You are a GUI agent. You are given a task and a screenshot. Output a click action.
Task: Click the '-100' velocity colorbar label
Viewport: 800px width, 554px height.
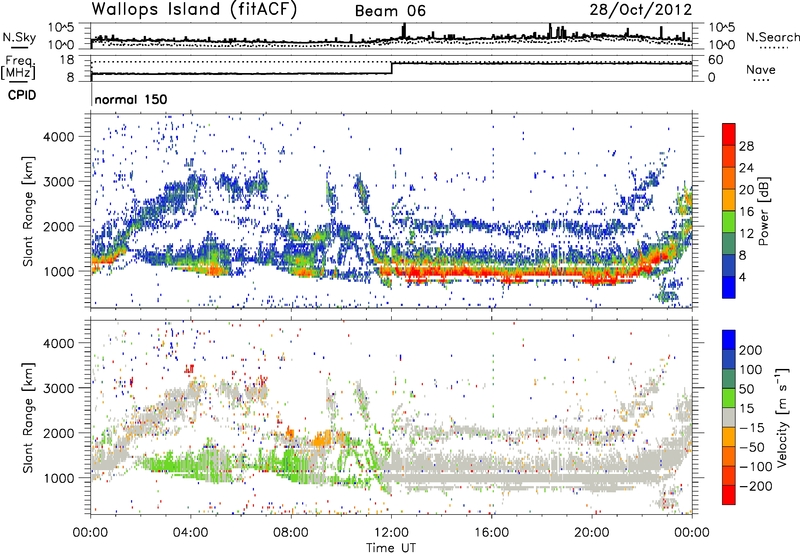756,467
